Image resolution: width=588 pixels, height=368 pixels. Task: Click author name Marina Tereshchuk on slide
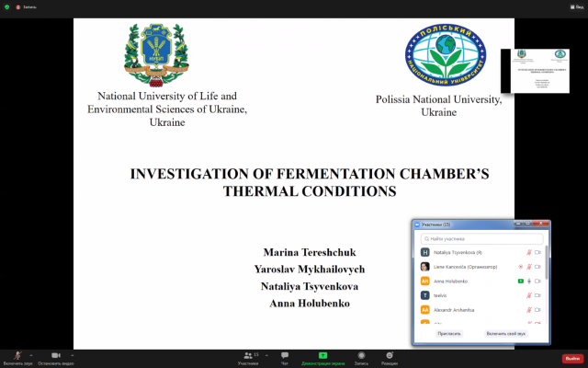[x=310, y=252]
